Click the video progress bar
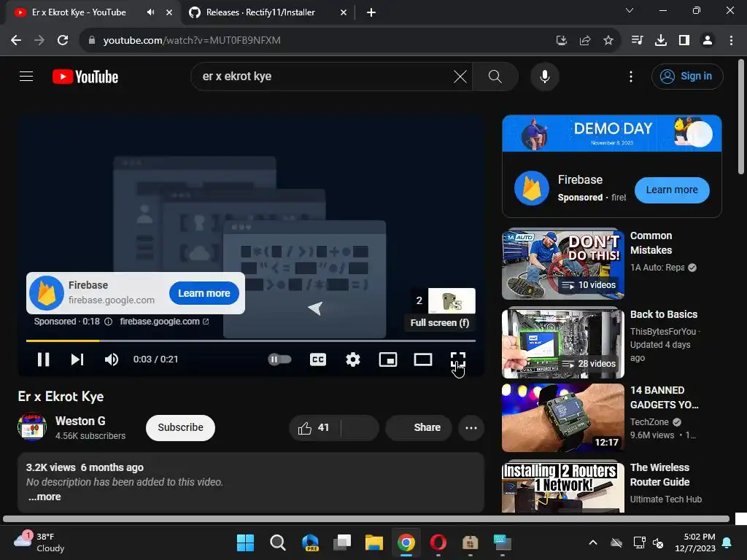747x560 pixels. tap(251, 341)
